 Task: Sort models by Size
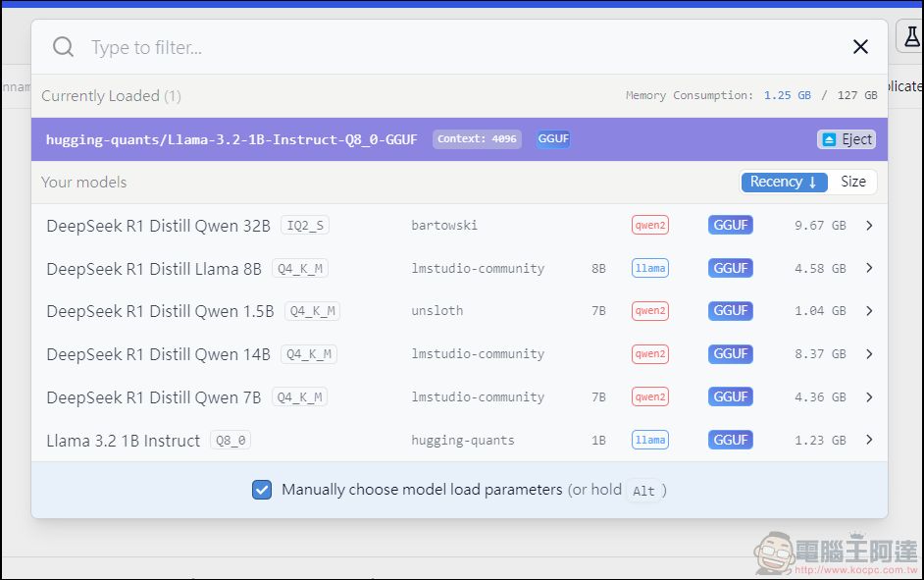(x=852, y=182)
